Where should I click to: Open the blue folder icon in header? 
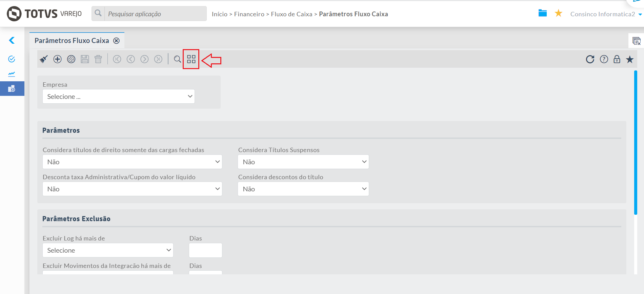(x=543, y=13)
